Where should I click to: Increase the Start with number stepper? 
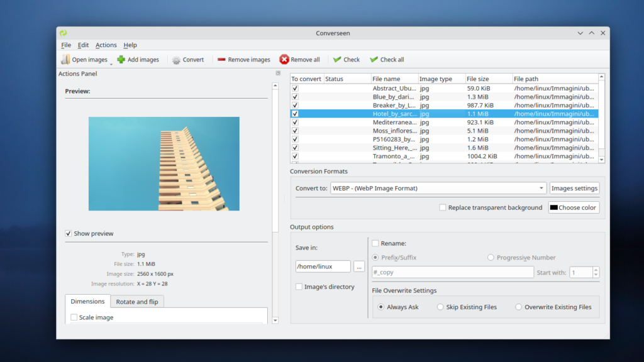(596, 270)
